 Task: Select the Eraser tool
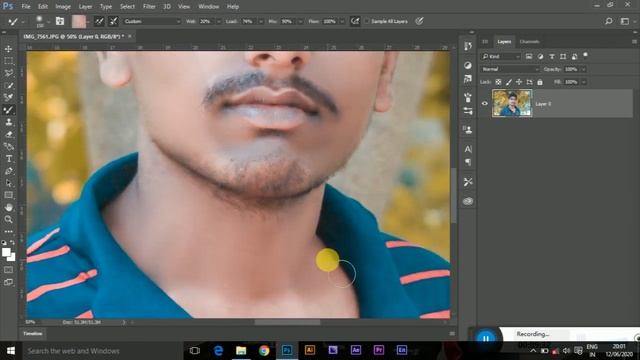[x=9, y=134]
